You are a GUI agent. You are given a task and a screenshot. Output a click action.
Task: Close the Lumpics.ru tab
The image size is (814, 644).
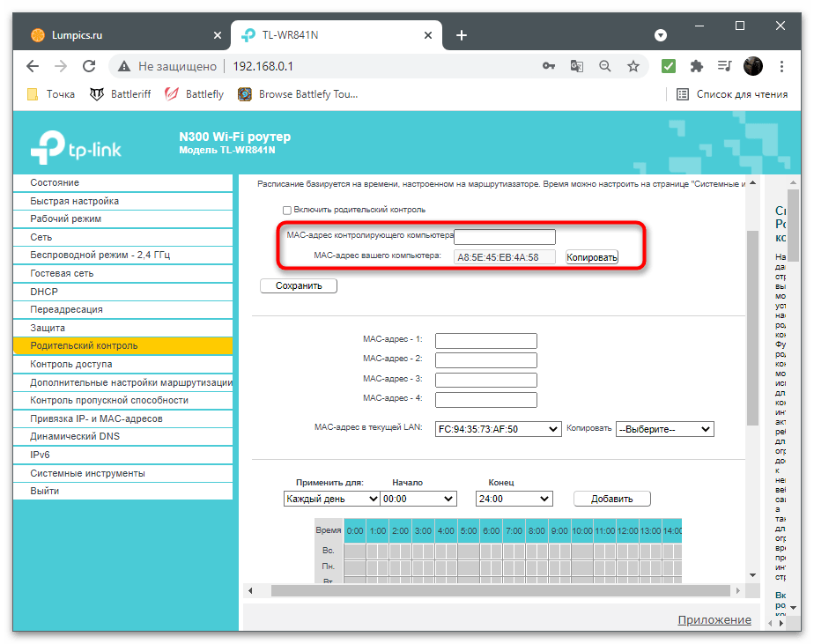coord(218,35)
